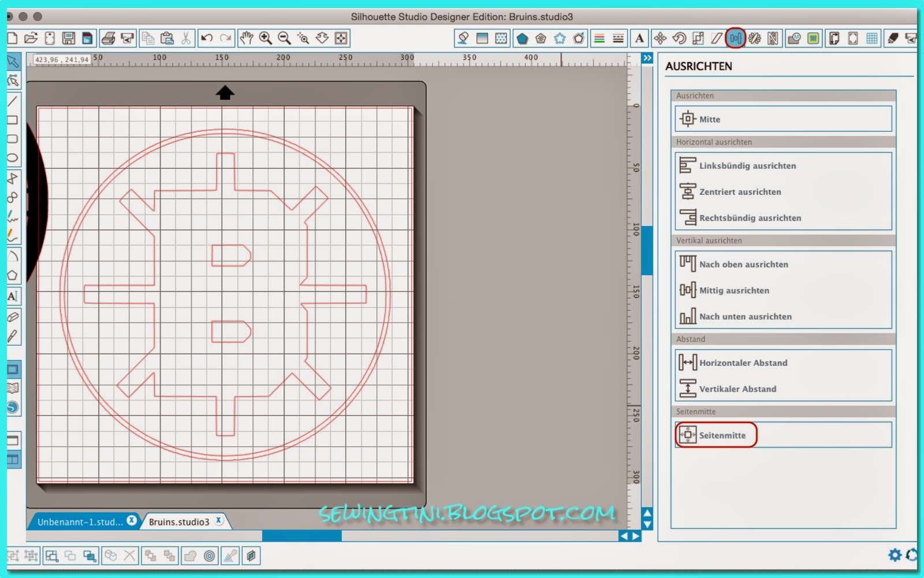The width and height of the screenshot is (924, 578).
Task: Open the Grid settings window icon
Action: pyautogui.click(x=872, y=39)
